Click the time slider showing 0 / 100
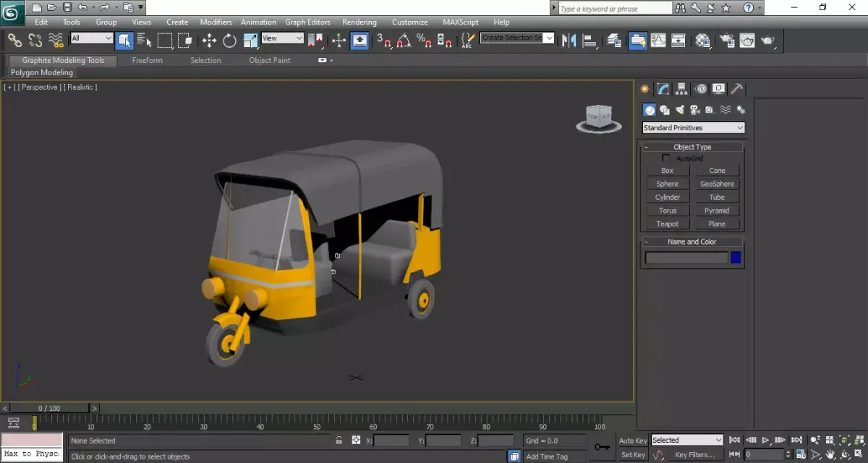Image resolution: width=868 pixels, height=463 pixels. [49, 408]
